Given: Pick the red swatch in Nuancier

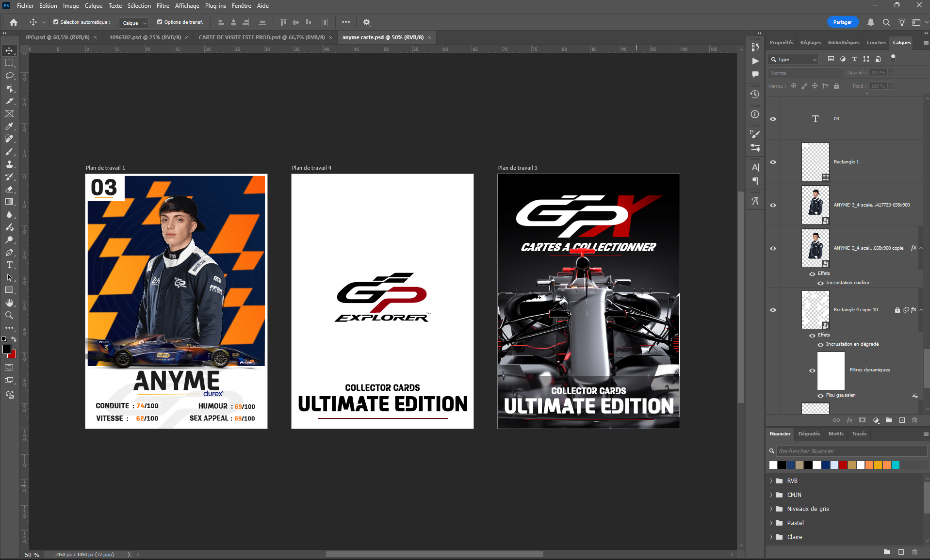Looking at the screenshot, I should (843, 465).
